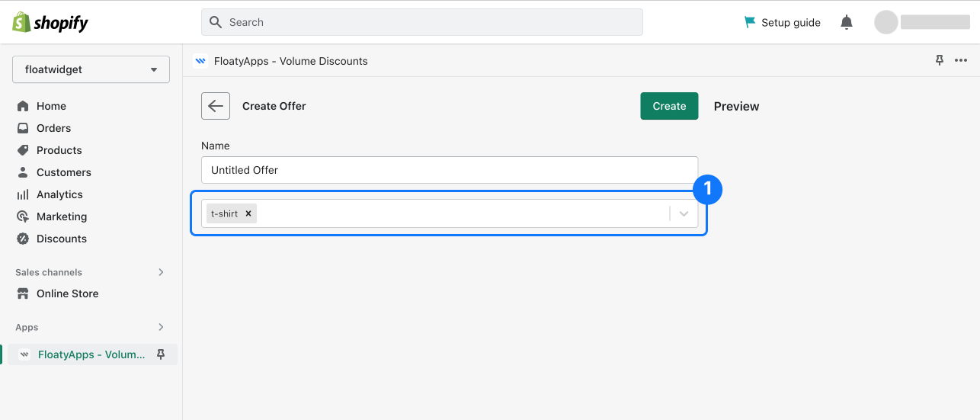
Task: Click the user avatar
Action: 886,22
